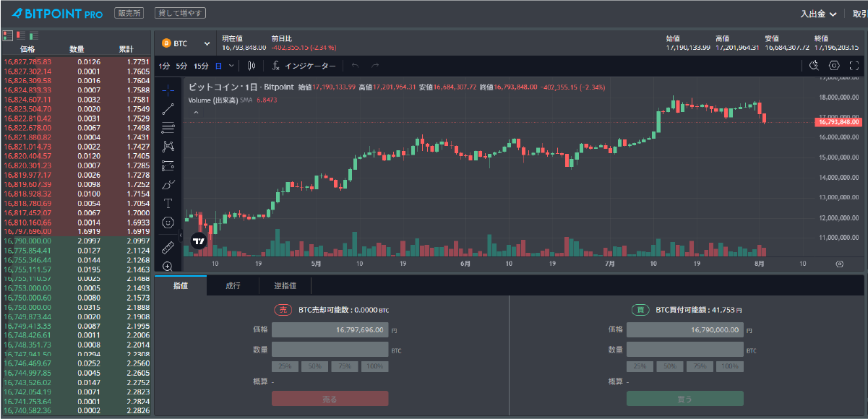This screenshot has height=419, width=868.
Task: Show sell orders only in order book
Action: click(x=21, y=35)
